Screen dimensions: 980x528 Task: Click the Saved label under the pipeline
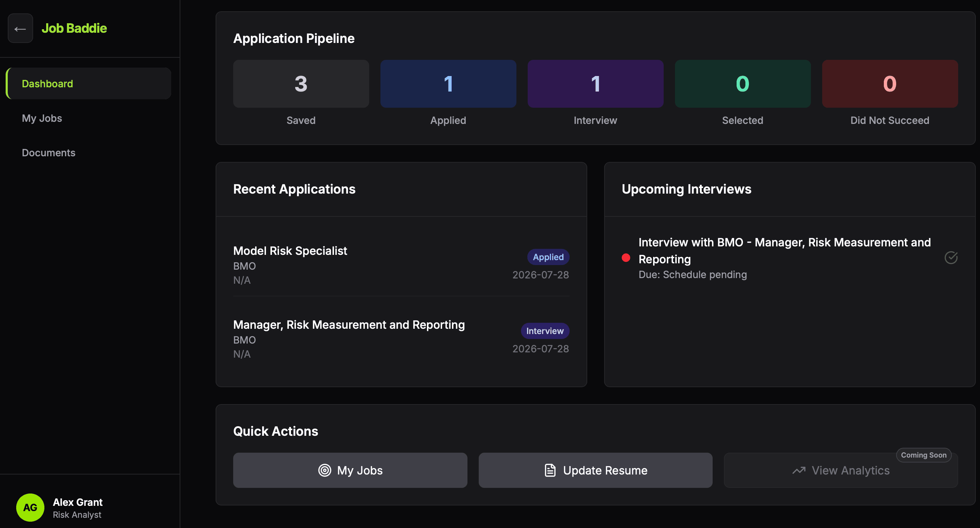(x=301, y=120)
